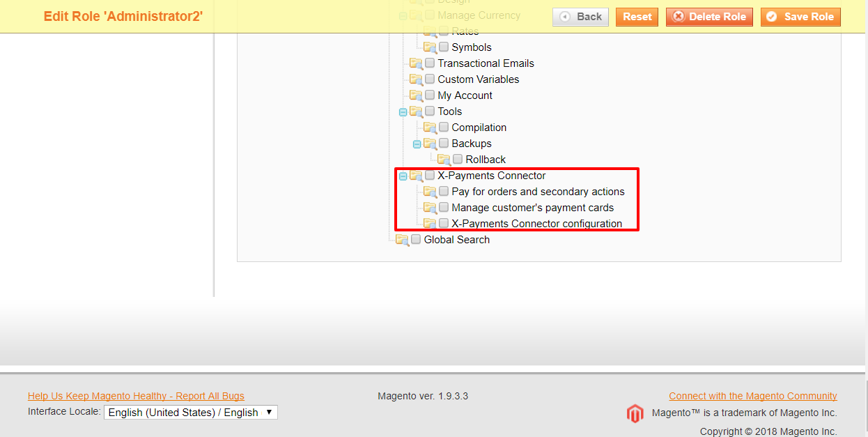This screenshot has height=437, width=868.
Task: Click folder icon beside Transactional Emails
Action: click(416, 63)
